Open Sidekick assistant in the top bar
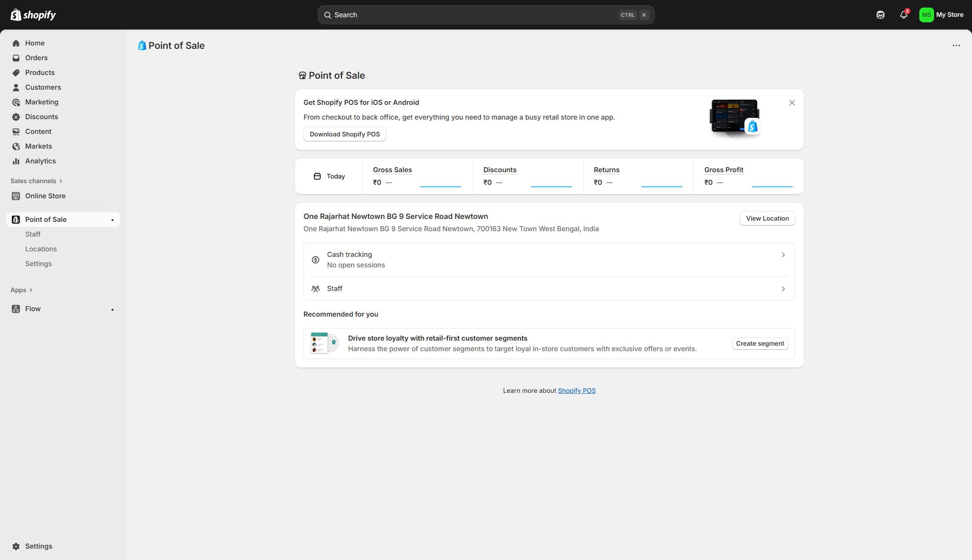Viewport: 972px width, 560px height. point(880,15)
